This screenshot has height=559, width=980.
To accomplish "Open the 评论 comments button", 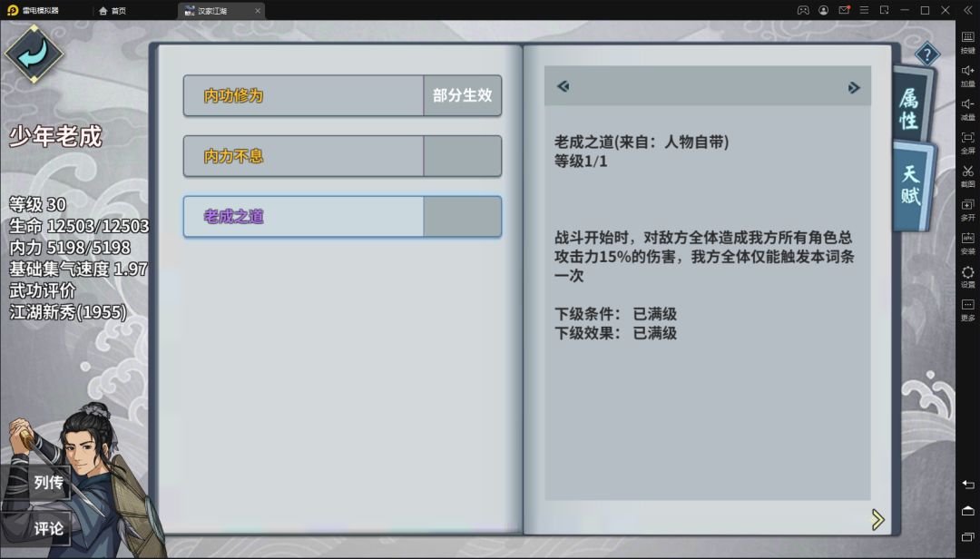I will 37,529.
